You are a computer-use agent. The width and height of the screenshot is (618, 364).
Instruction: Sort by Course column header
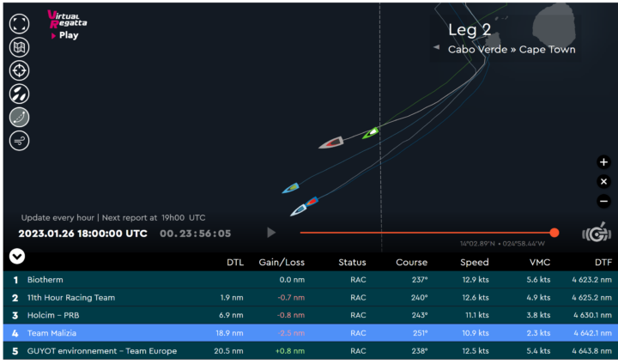coord(411,262)
